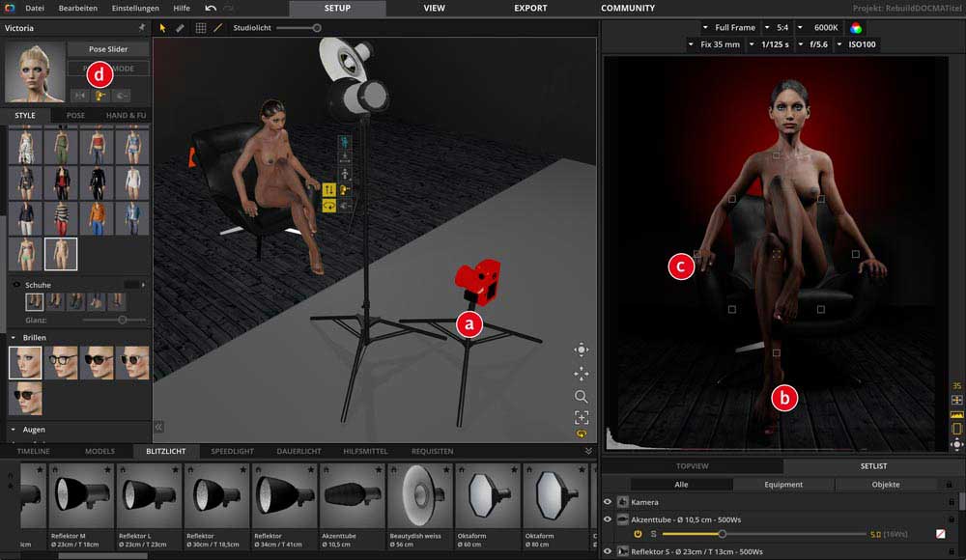Collapse the left panel with double chevron
Screen dimensions: 966x560
point(158,427)
